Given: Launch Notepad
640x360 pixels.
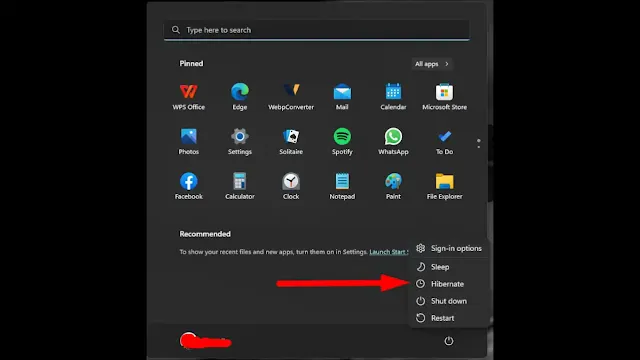Looking at the screenshot, I should [x=342, y=186].
